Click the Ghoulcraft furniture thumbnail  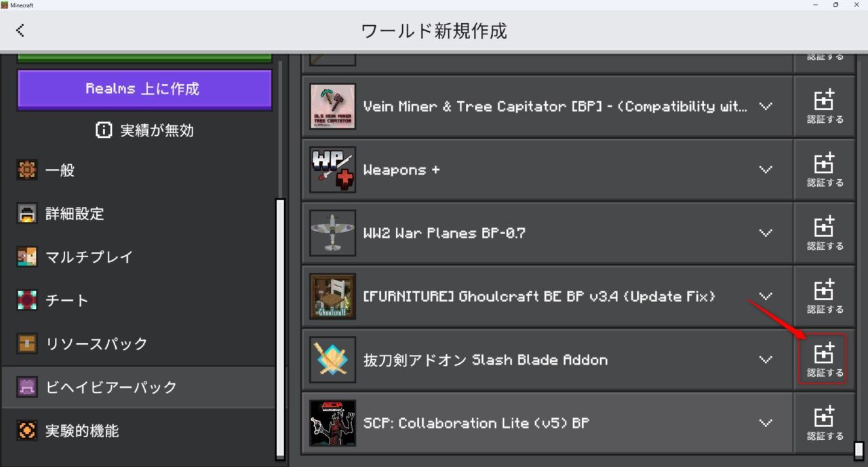pyautogui.click(x=332, y=297)
